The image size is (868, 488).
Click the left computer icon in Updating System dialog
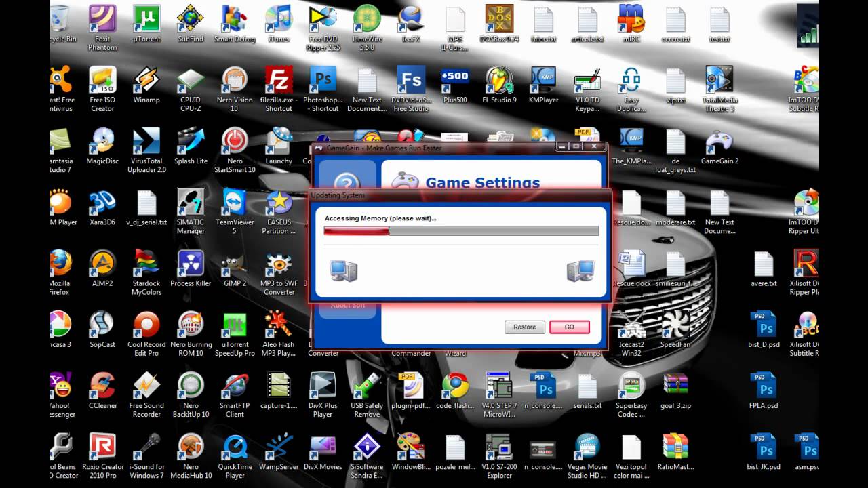(x=343, y=271)
